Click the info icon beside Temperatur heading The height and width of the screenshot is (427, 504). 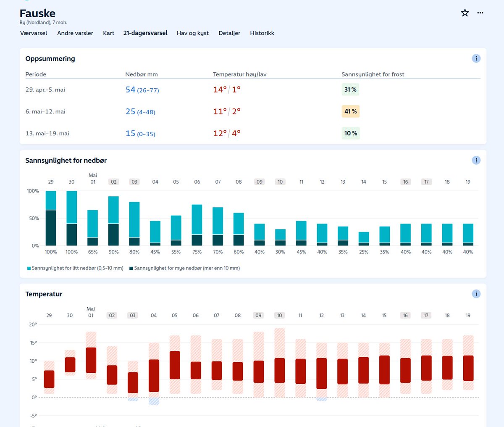476,294
